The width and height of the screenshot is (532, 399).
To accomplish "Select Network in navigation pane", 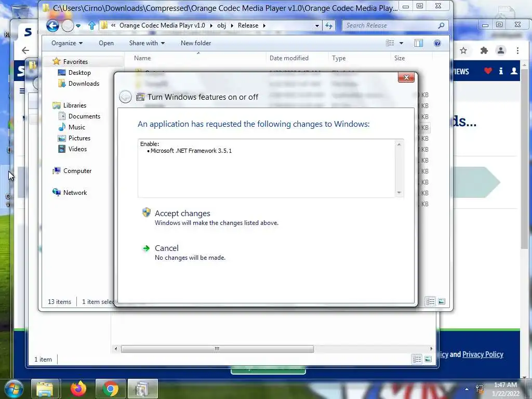I will point(75,192).
